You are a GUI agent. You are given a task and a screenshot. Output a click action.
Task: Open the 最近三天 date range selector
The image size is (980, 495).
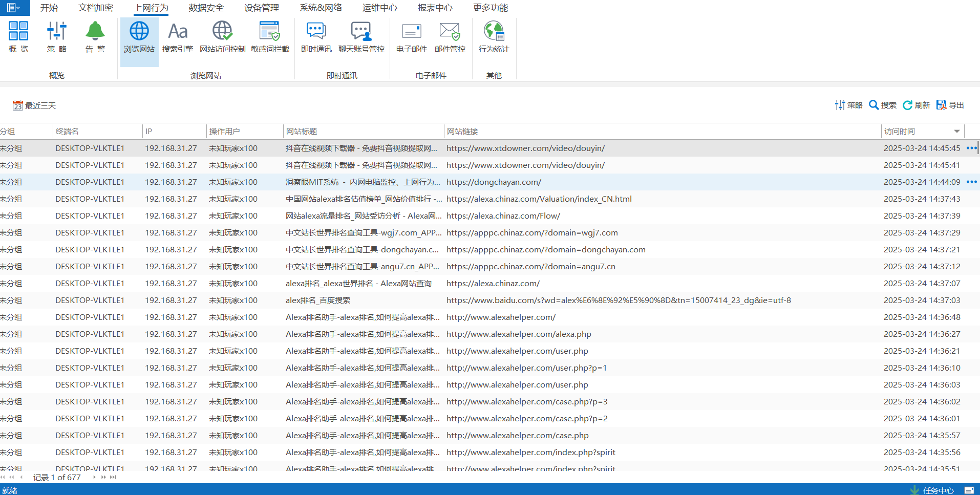[x=34, y=105]
